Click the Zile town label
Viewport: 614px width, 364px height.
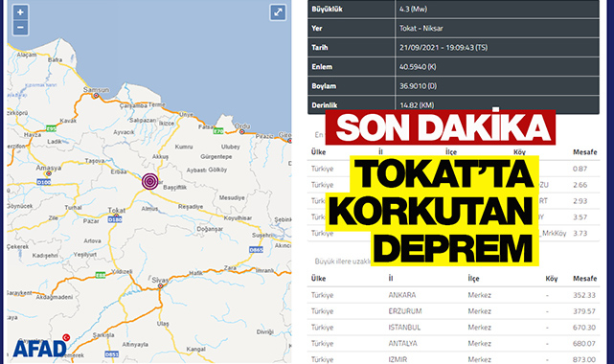tap(53, 217)
